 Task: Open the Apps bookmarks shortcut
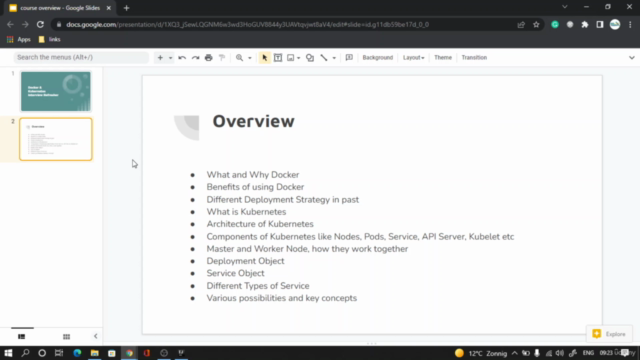pyautogui.click(x=19, y=40)
